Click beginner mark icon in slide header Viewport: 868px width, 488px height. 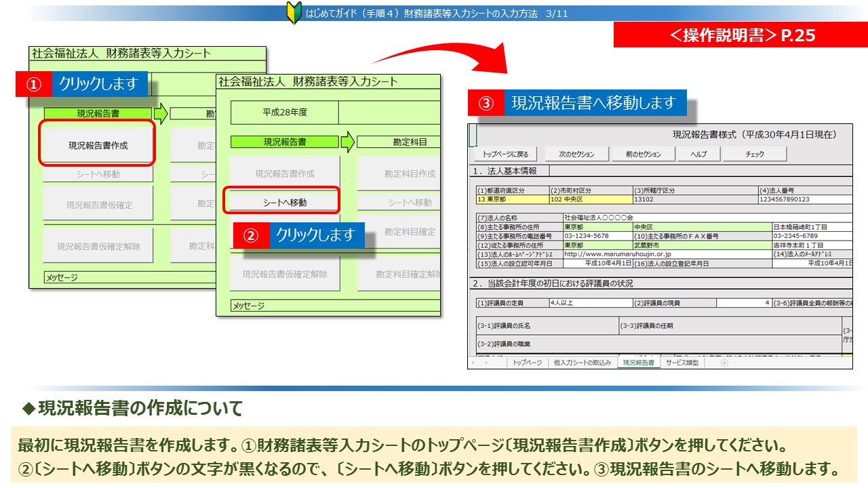pyautogui.click(x=294, y=13)
